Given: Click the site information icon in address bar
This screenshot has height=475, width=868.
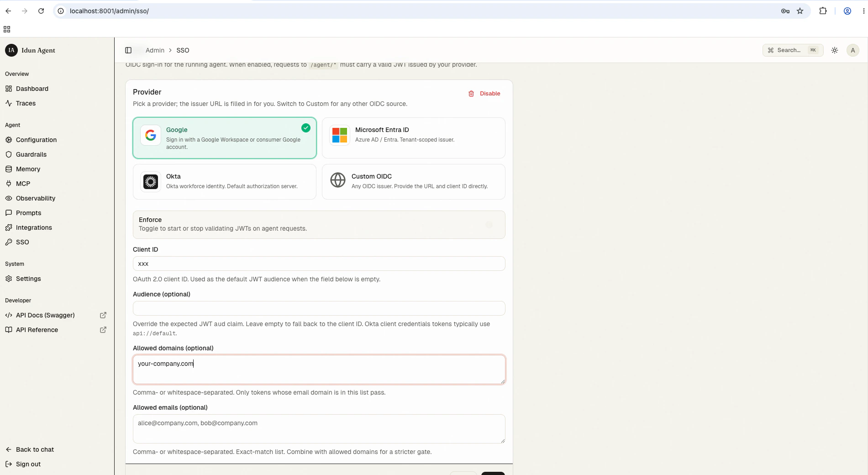Looking at the screenshot, I should [61, 11].
